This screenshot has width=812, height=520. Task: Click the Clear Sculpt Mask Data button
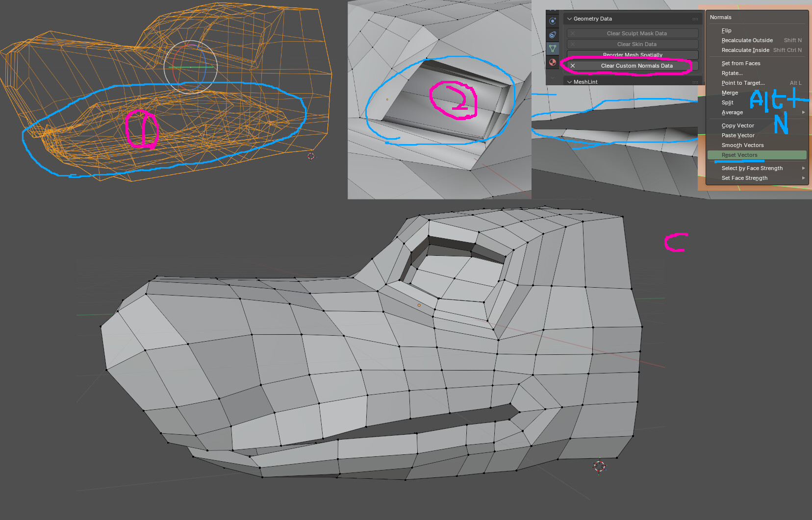633,33
